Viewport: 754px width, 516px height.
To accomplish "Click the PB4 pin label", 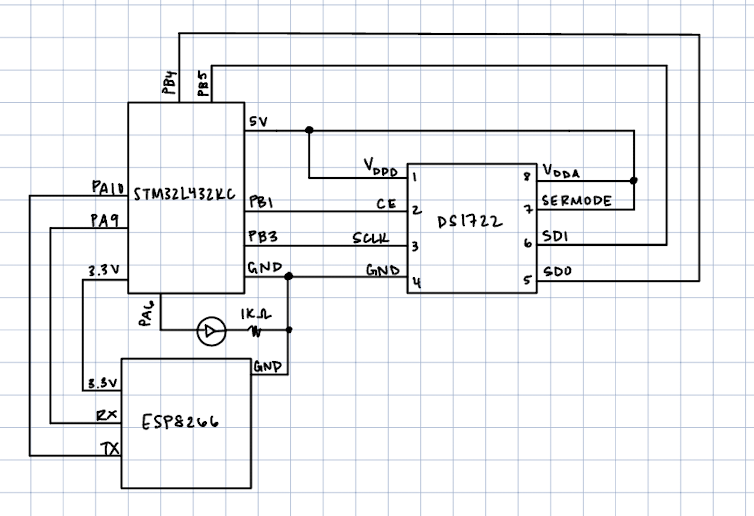I will tap(169, 82).
